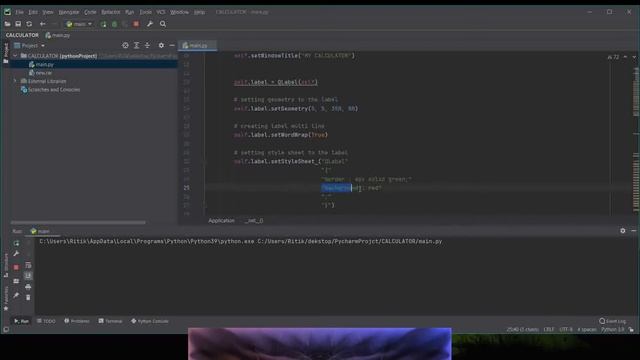This screenshot has width=640, height=360.
Task: Toggle soft-wrap icon in Run panel
Action: click(x=28, y=266)
